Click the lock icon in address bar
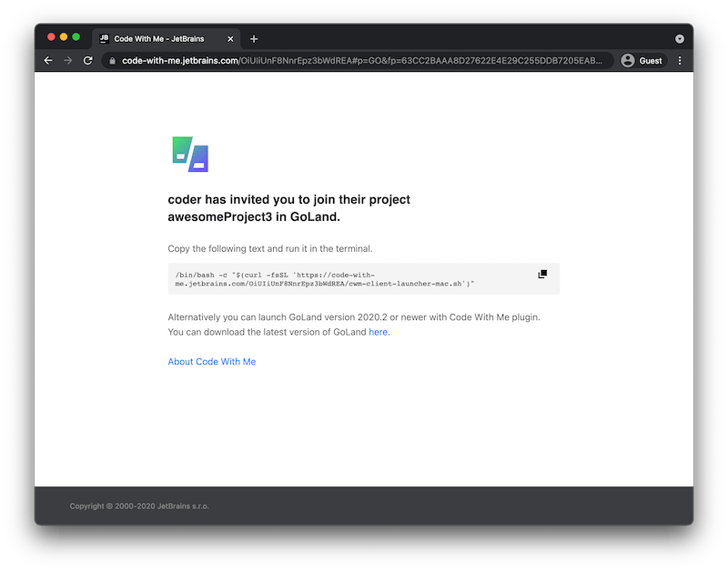728x571 pixels. pos(112,61)
